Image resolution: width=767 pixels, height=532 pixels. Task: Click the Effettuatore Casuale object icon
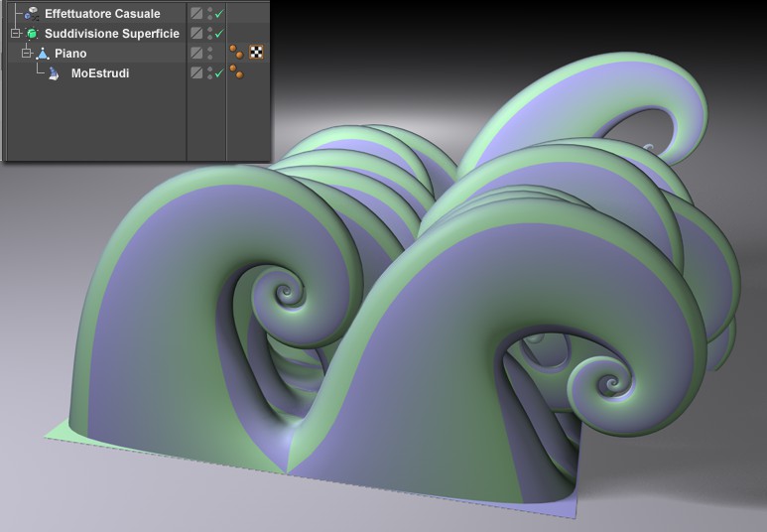[33, 14]
